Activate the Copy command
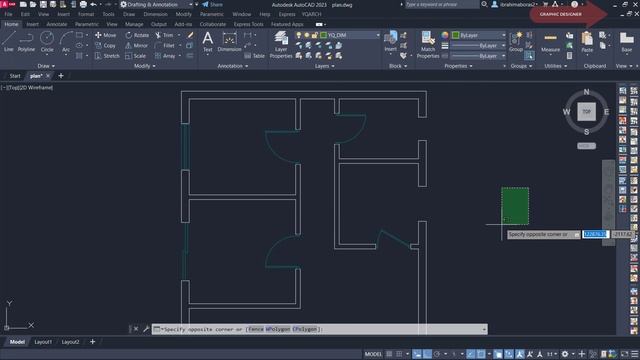Screen dimensions: 640x360 pos(105,46)
